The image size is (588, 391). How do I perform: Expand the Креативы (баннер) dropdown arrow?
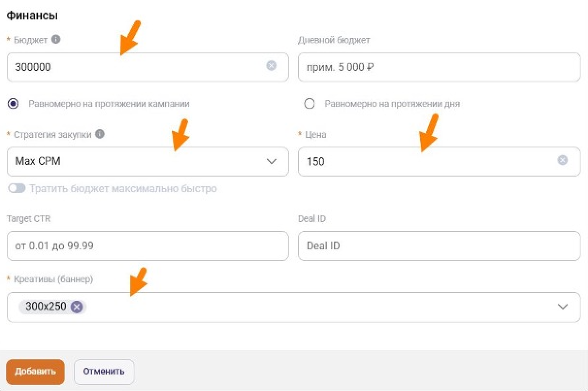point(562,307)
